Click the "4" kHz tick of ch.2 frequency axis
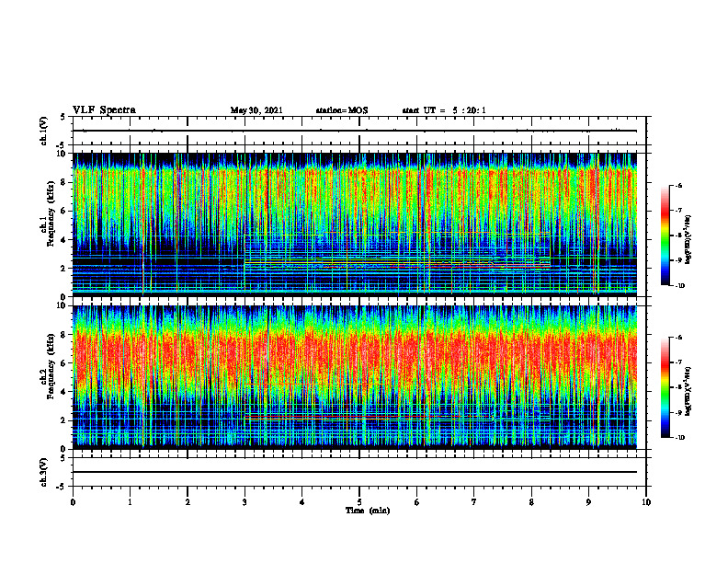 pyautogui.click(x=64, y=392)
